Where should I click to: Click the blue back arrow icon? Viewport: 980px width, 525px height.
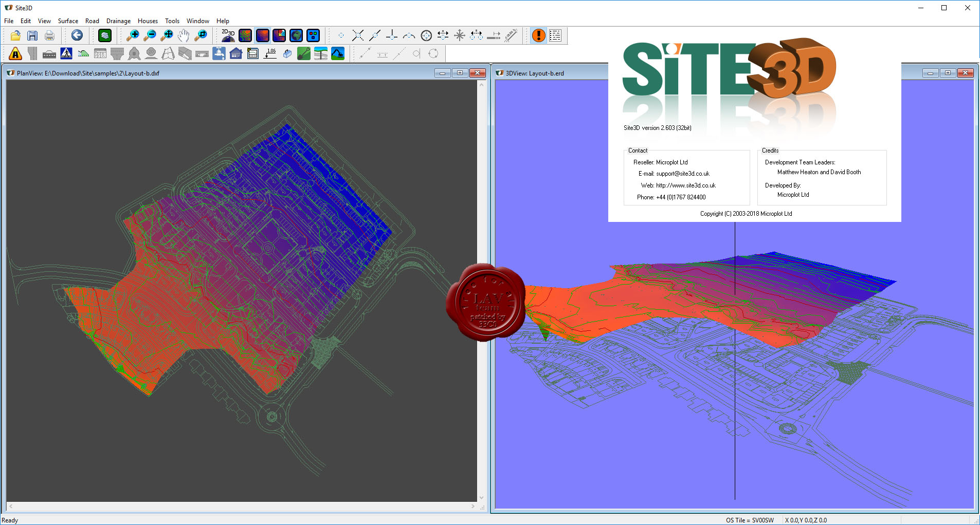coord(77,35)
